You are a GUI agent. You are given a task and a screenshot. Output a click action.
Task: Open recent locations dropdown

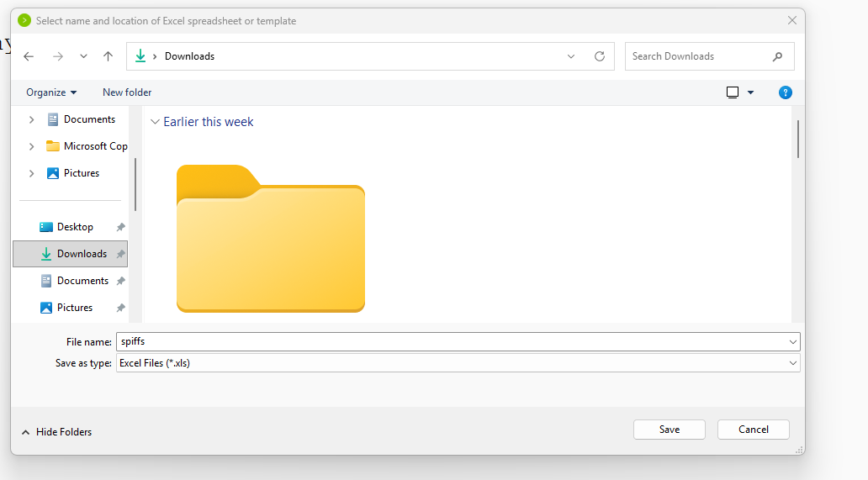click(83, 56)
